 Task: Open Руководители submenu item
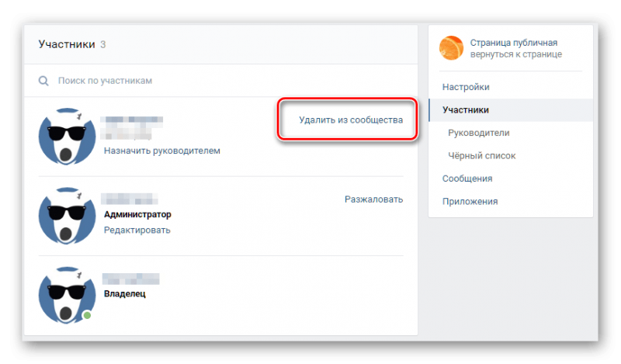point(478,133)
